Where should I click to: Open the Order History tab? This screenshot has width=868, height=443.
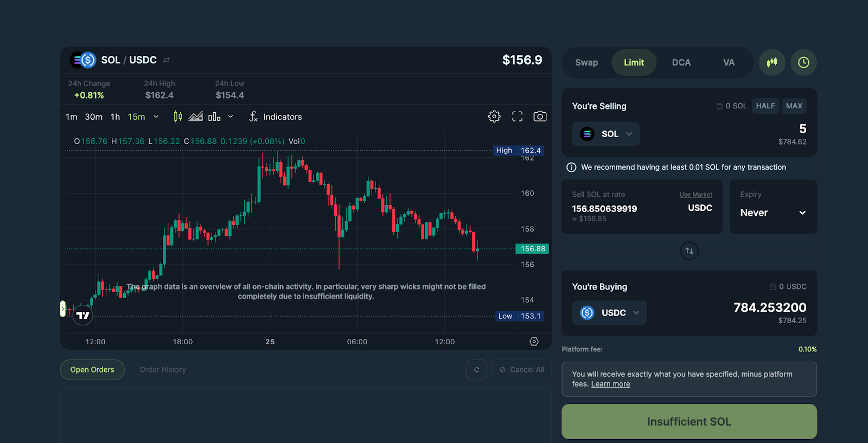[163, 370]
